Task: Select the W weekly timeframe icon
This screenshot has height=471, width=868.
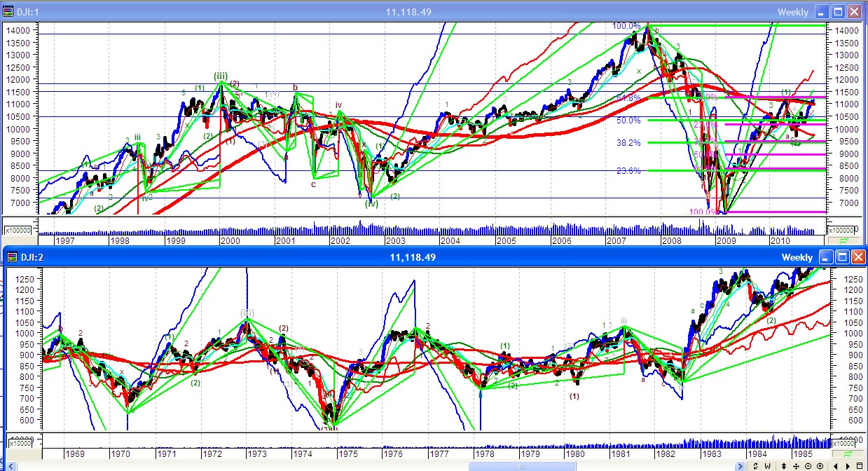Action: [x=768, y=465]
